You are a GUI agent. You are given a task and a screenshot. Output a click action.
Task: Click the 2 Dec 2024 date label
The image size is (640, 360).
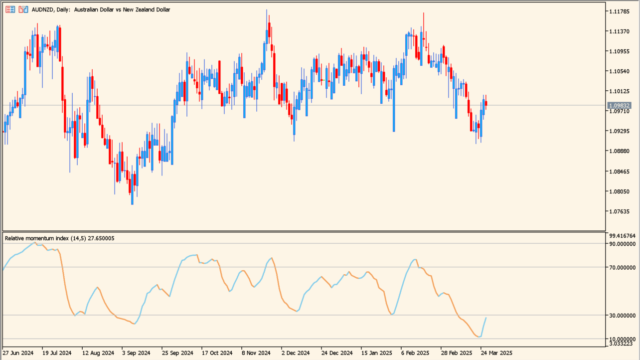coord(295,353)
